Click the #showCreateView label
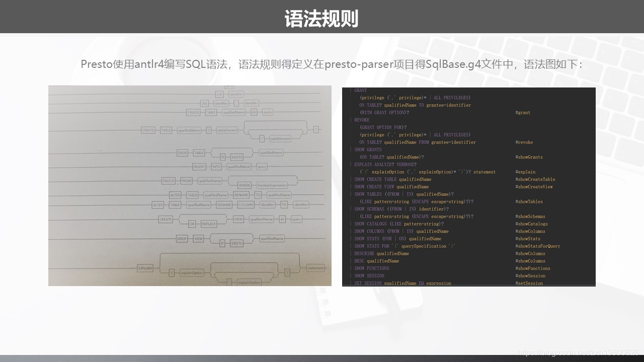This screenshot has height=362, width=644. (x=534, y=187)
